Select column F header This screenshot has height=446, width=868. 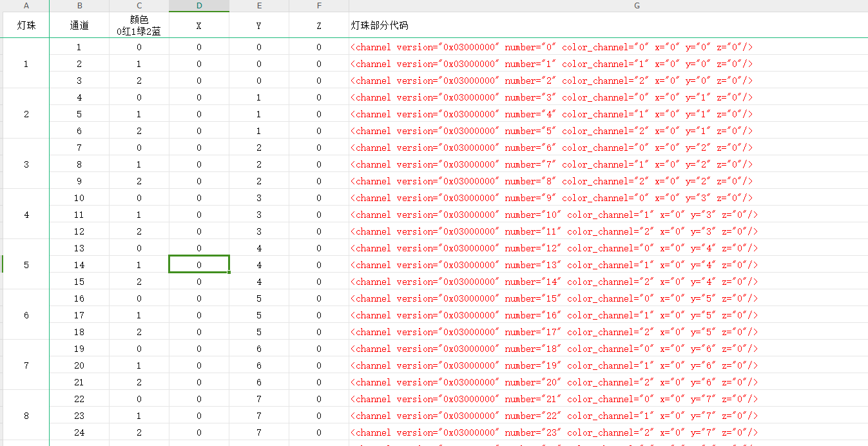coord(319,6)
